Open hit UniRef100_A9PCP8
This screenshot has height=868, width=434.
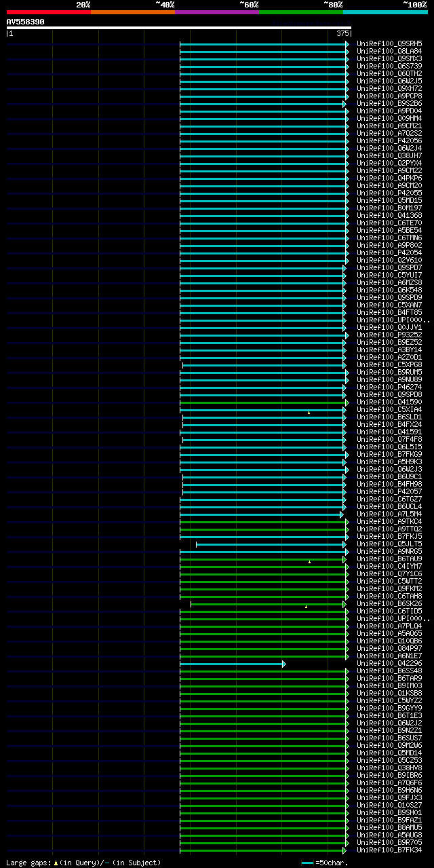(x=389, y=96)
